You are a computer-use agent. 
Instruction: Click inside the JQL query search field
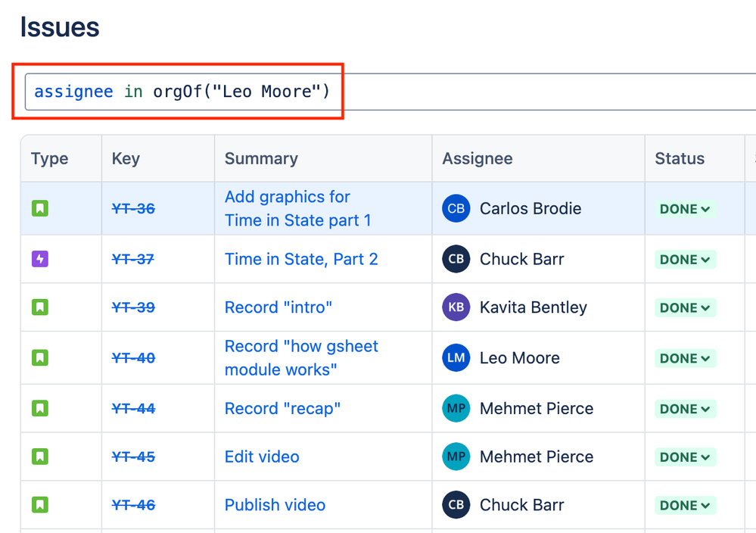coord(182,91)
